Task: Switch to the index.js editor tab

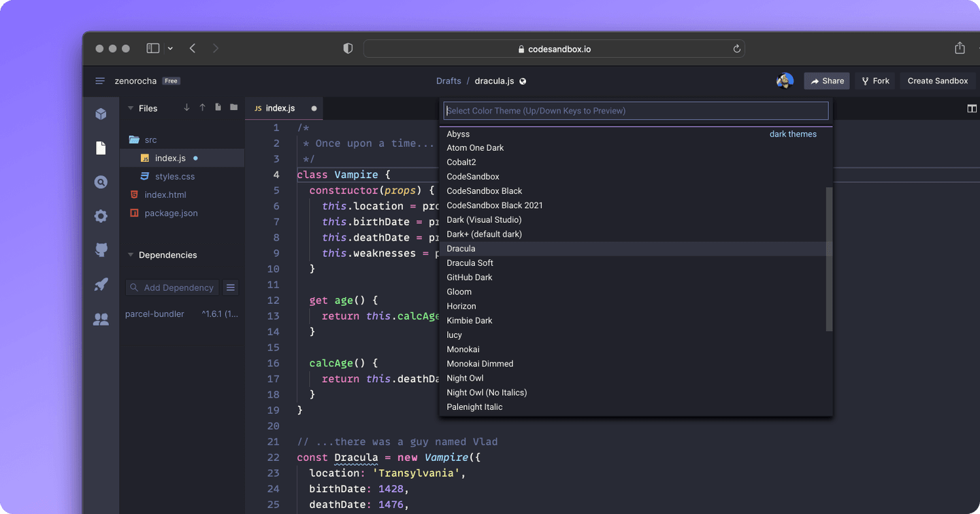Action: (279, 107)
